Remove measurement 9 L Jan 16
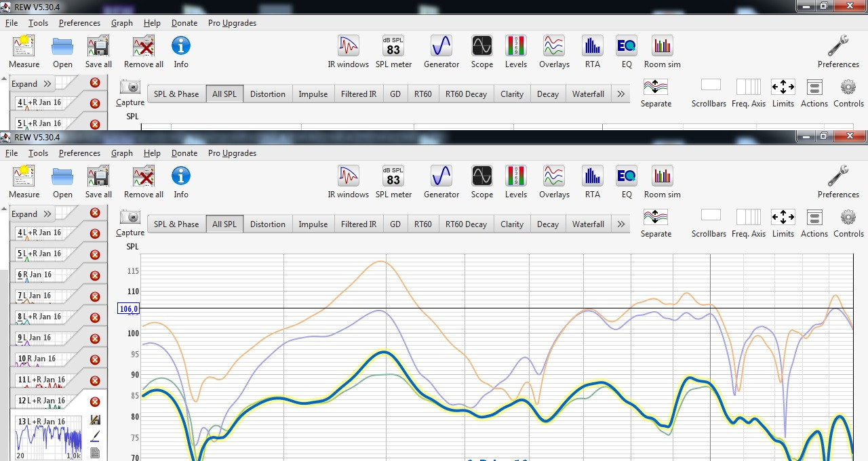 [x=95, y=339]
